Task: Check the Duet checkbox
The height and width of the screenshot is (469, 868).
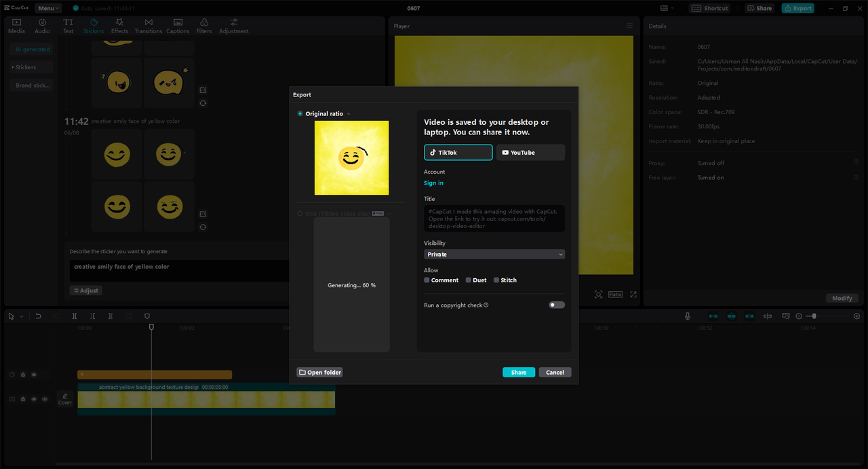Action: click(x=469, y=280)
